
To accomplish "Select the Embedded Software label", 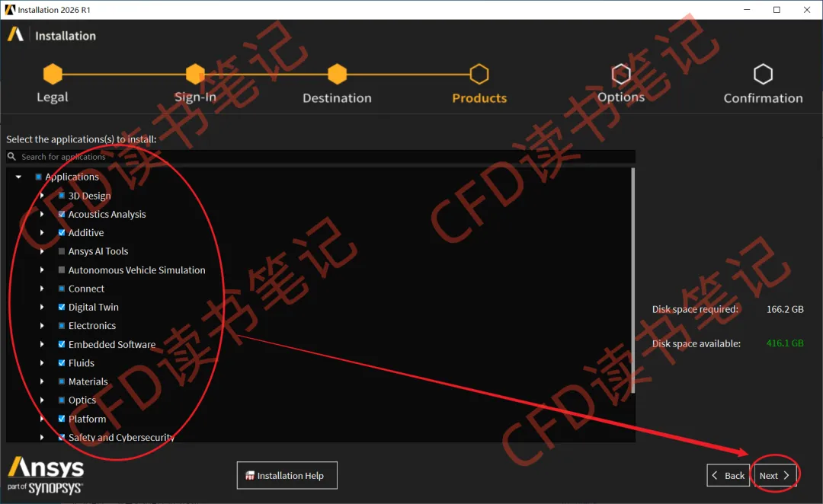I will 112,344.
